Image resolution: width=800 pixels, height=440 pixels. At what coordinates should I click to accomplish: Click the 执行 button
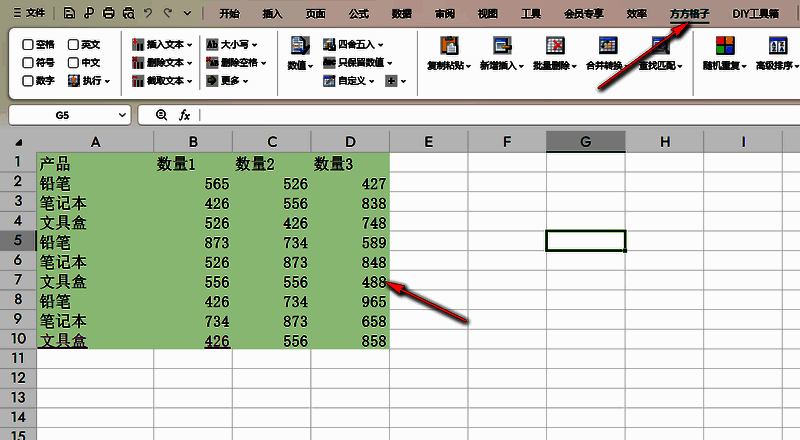(89, 81)
